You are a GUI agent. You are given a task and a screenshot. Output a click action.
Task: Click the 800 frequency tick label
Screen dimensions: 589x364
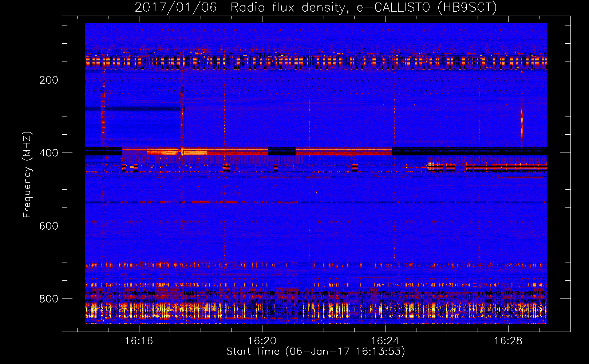[x=49, y=299]
